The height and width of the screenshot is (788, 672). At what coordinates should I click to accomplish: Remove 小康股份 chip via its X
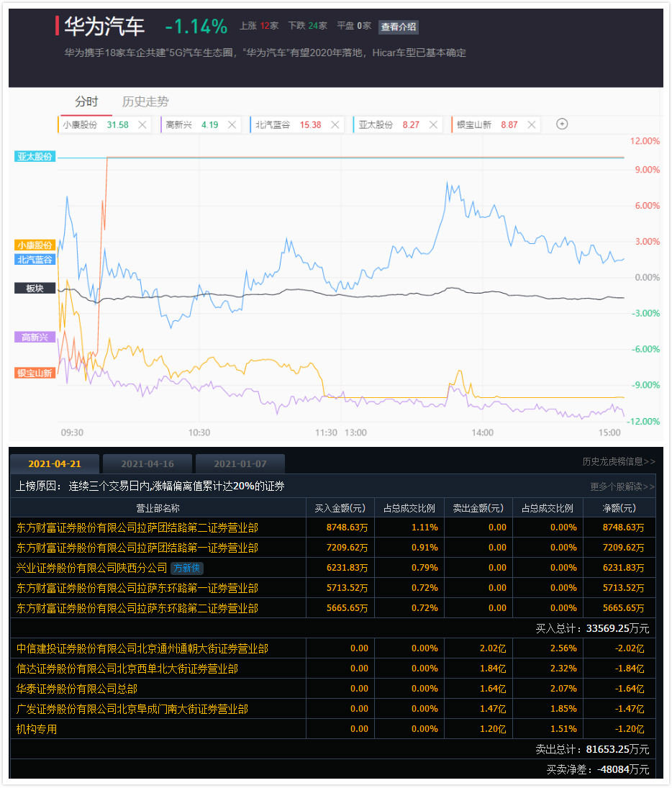(x=142, y=124)
